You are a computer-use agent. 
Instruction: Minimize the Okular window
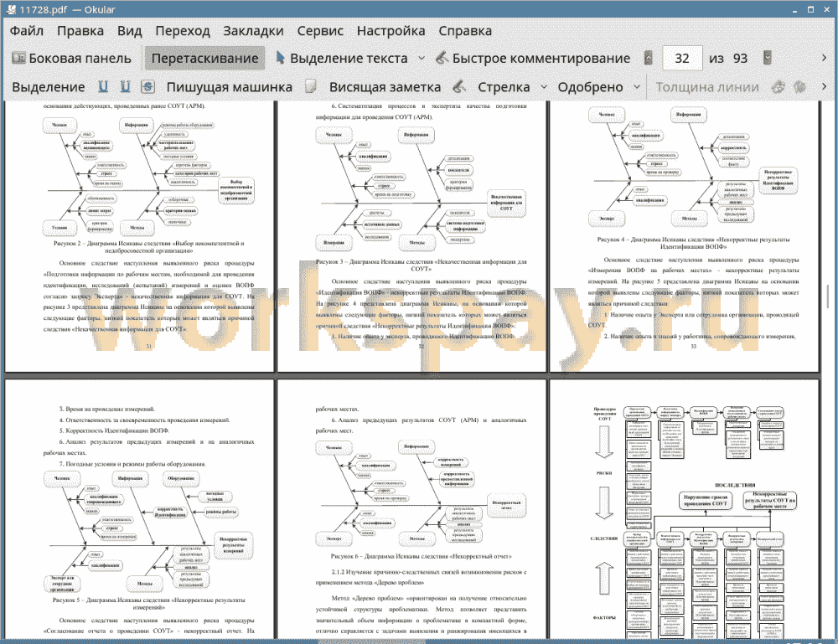point(794,9)
